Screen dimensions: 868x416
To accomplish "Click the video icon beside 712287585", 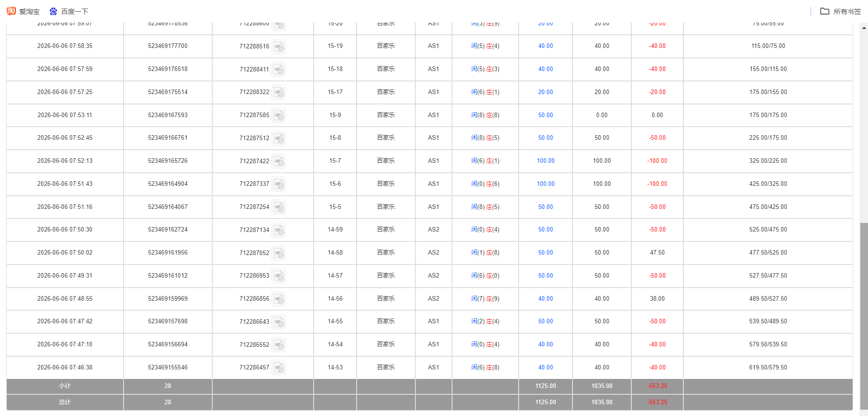I will click(x=279, y=115).
